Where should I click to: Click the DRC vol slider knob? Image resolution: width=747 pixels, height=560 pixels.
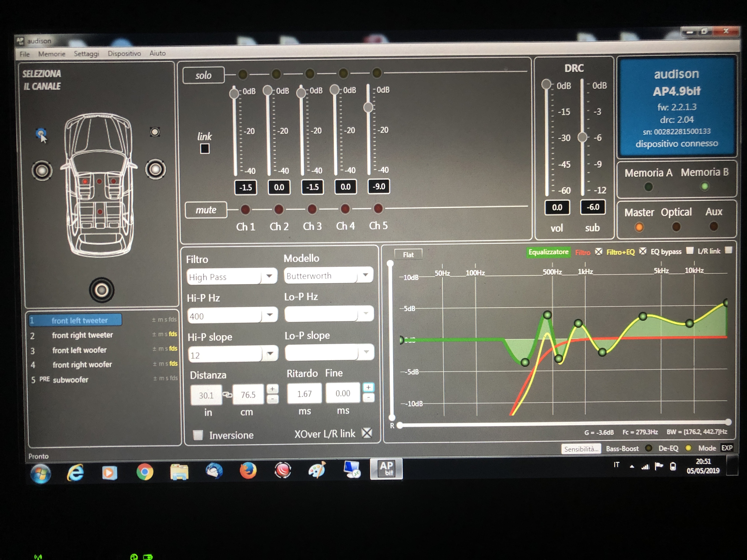click(546, 84)
